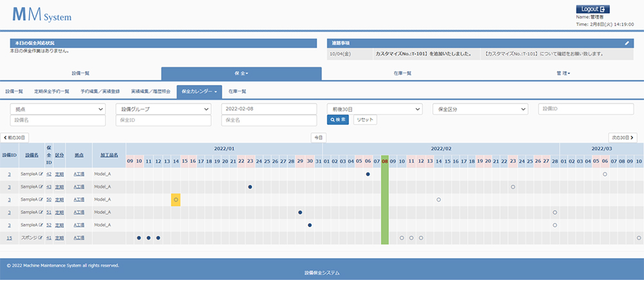644x296 pixels.
Task: Click Model_A text in maintenance ID 51 row
Action: click(102, 212)
